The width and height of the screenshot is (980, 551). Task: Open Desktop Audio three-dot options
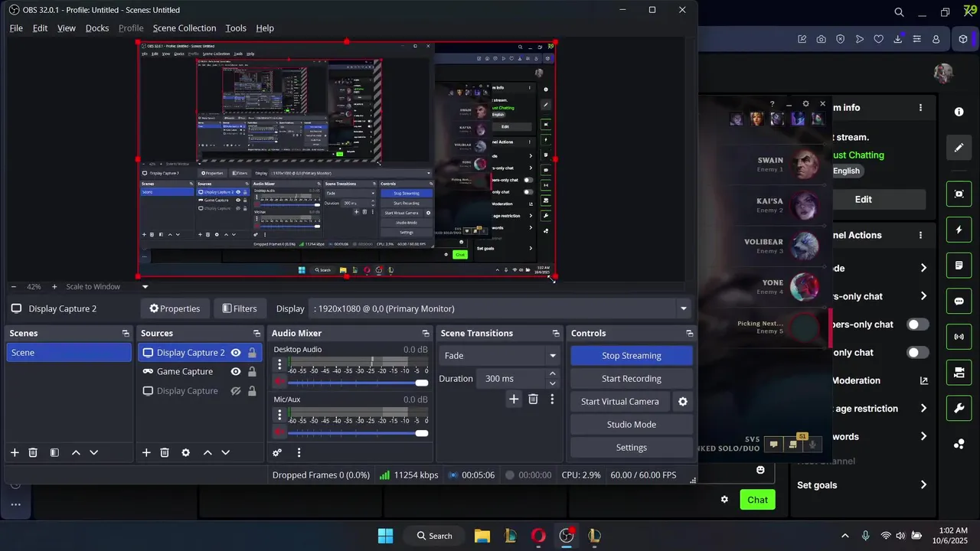click(279, 364)
